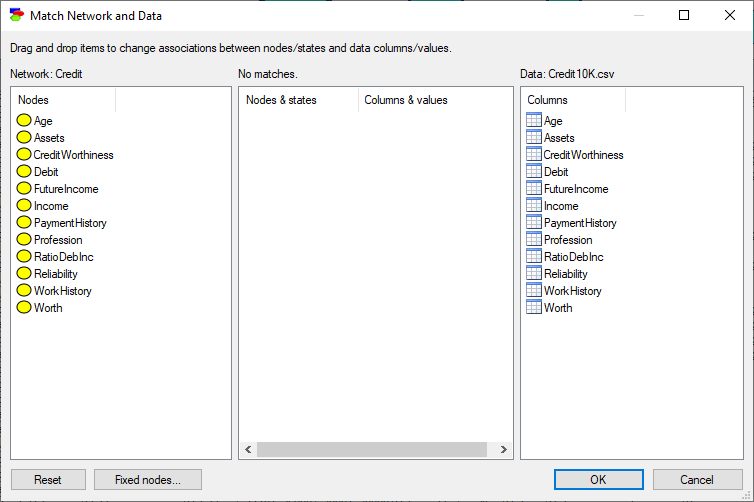The width and height of the screenshot is (754, 502).
Task: Select Worth text in Columns list
Action: (x=558, y=308)
